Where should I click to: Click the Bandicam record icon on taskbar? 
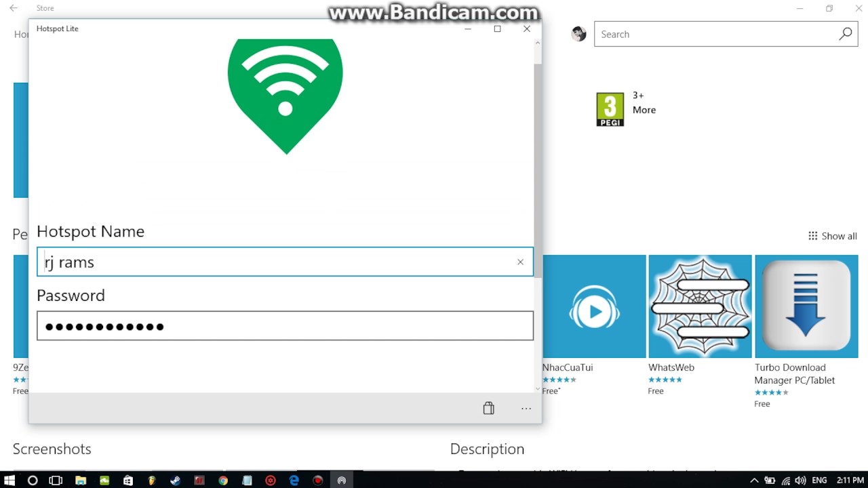318,481
